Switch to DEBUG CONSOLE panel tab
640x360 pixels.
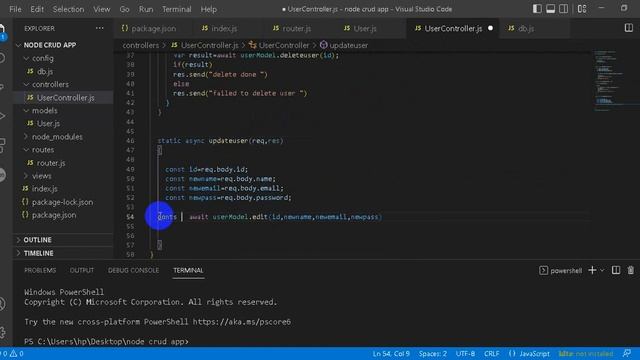[133, 270]
